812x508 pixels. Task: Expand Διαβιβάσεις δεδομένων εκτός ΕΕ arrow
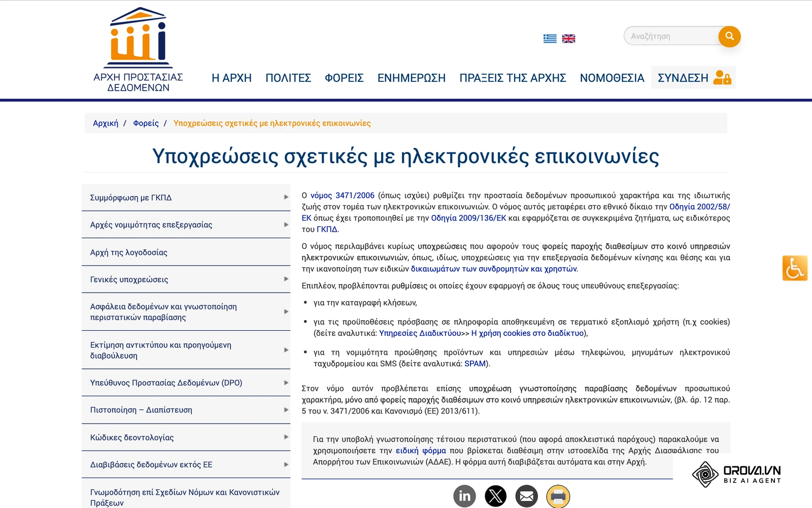286,464
